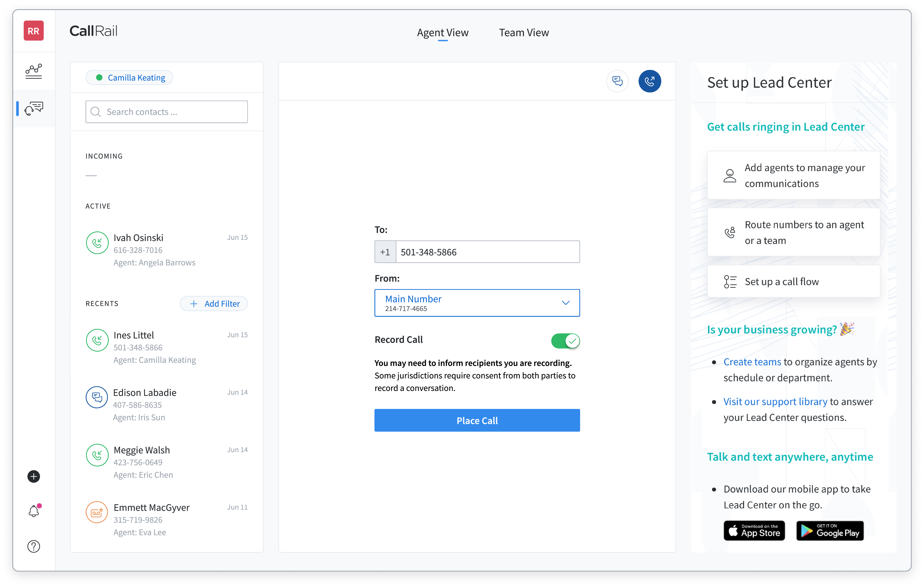Select the Conversations icon in the sidebar
Image resolution: width=924 pixels, height=587 pixels.
pyautogui.click(x=34, y=109)
